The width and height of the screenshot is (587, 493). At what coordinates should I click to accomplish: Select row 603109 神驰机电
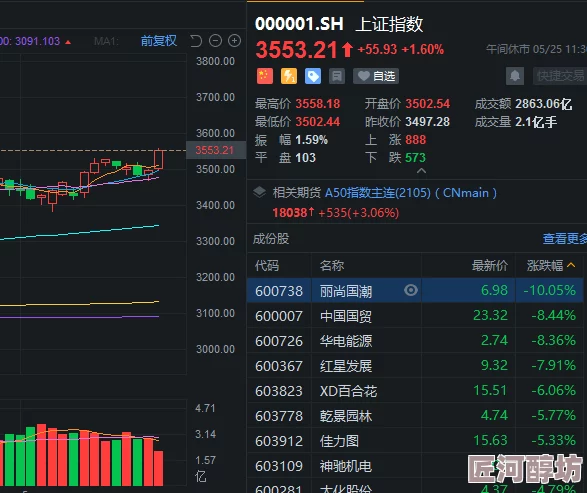[x=415, y=466]
